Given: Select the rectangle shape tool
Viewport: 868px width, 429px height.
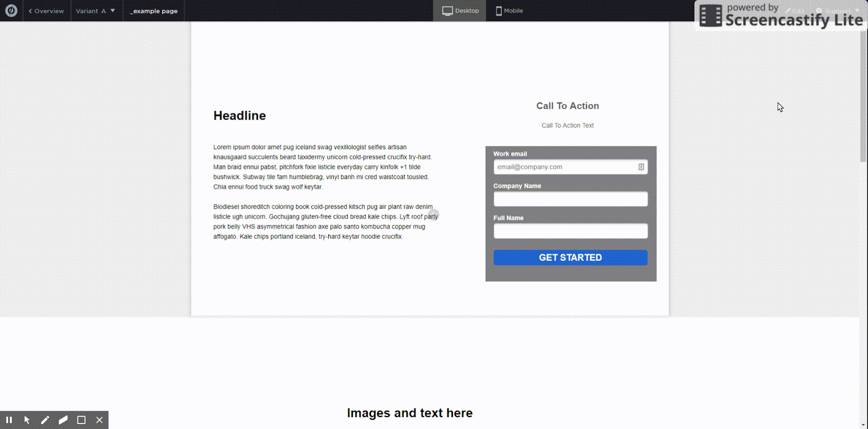Looking at the screenshot, I should coord(81,420).
